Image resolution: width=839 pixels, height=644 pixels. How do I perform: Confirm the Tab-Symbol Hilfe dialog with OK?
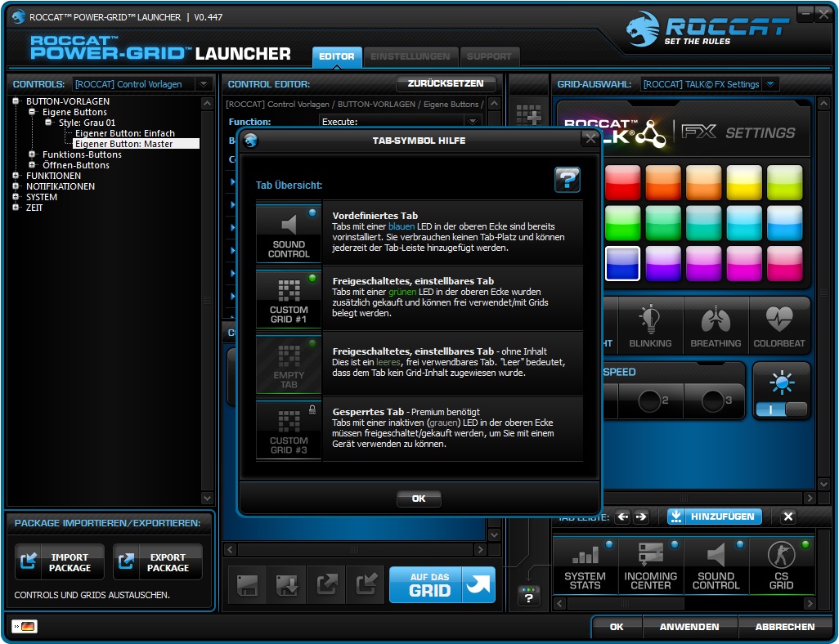point(419,499)
